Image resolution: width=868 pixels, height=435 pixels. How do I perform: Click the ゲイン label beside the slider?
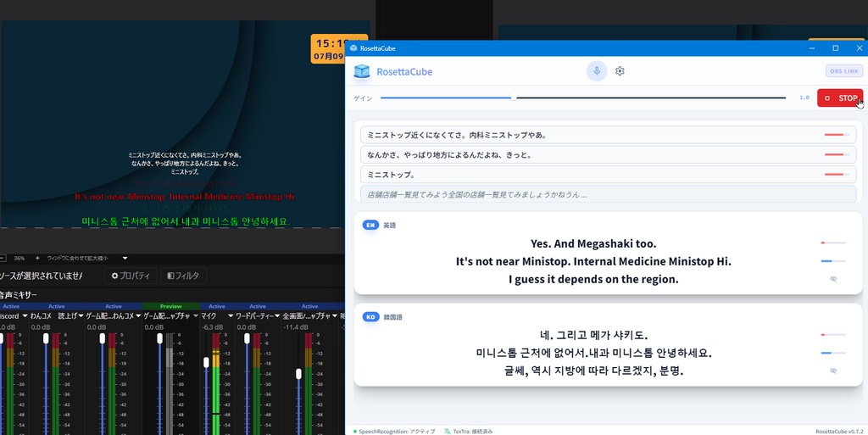click(363, 98)
